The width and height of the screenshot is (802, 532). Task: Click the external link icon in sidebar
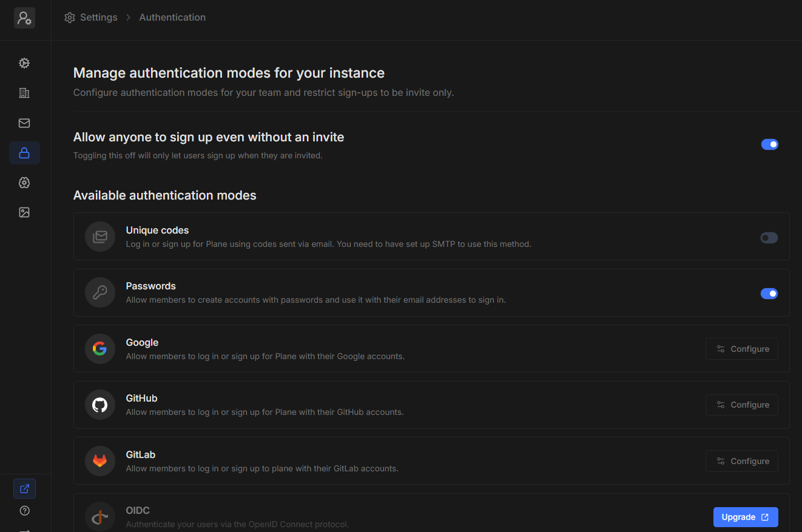24,488
